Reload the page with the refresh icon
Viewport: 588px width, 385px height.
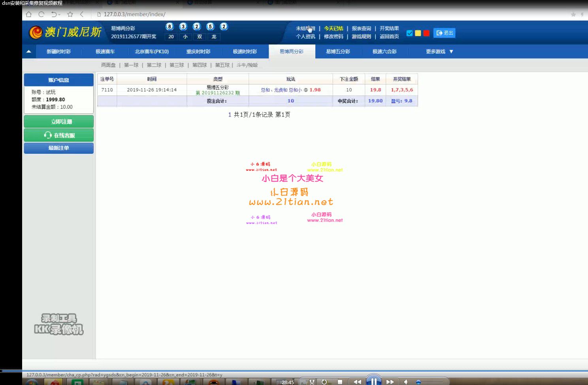[41, 14]
